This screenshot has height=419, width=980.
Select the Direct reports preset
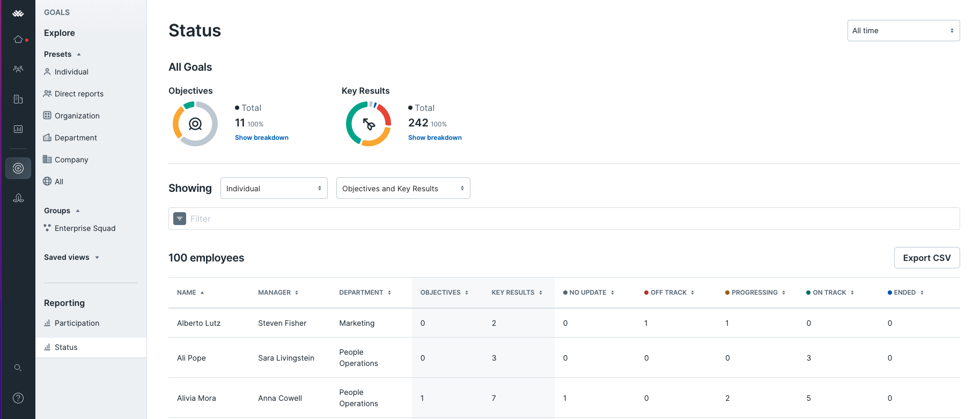coord(73,94)
